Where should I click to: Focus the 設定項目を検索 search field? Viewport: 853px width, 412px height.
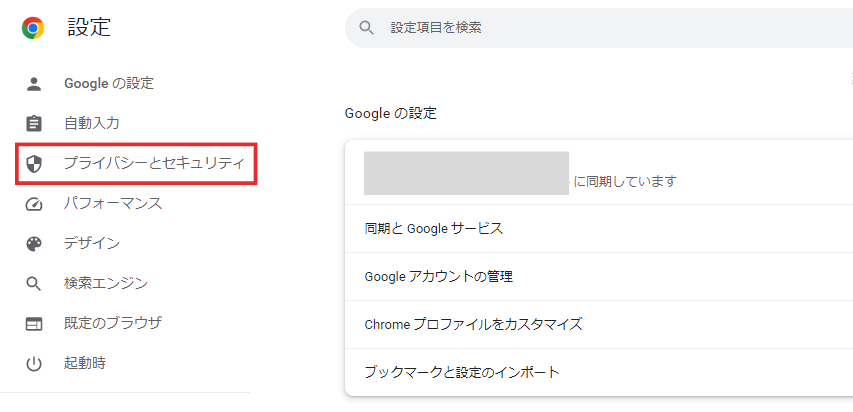598,28
